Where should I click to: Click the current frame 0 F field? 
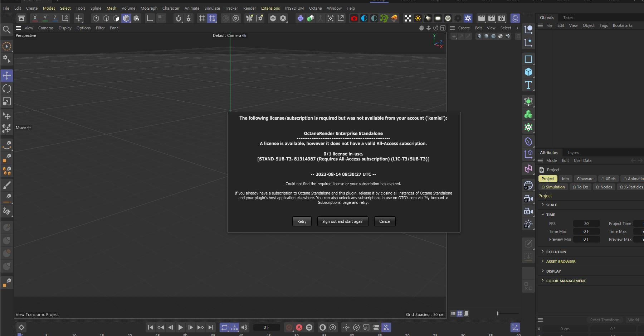click(x=266, y=327)
